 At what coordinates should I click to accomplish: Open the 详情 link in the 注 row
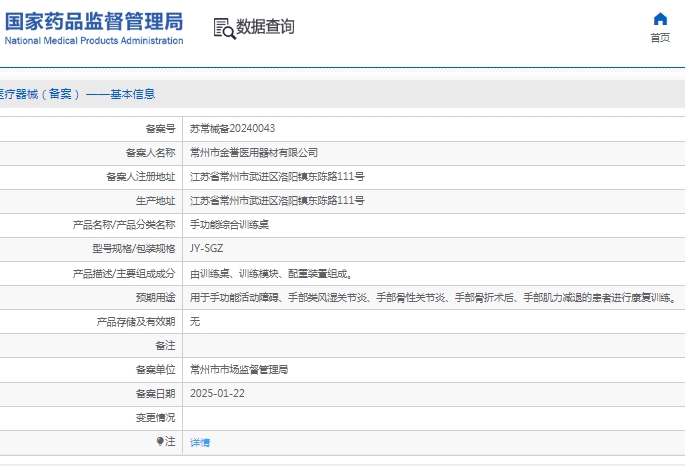200,442
